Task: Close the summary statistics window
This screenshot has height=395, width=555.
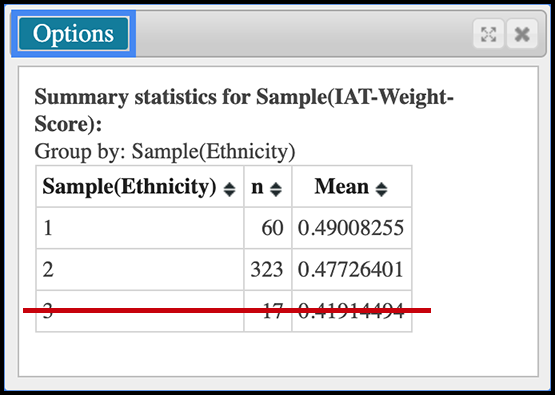Action: [x=522, y=34]
